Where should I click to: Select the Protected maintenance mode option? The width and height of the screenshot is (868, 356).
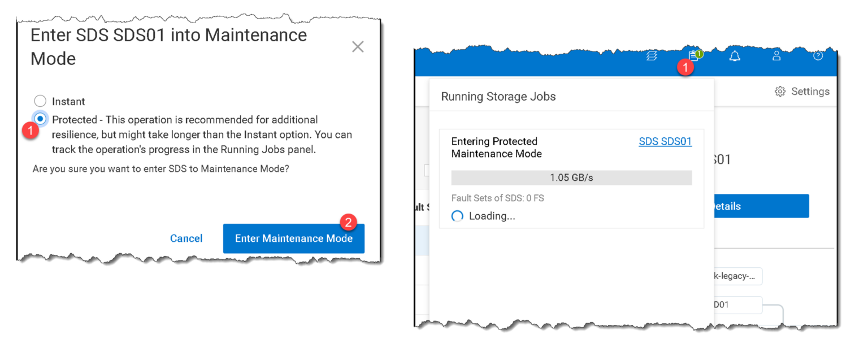[40, 119]
